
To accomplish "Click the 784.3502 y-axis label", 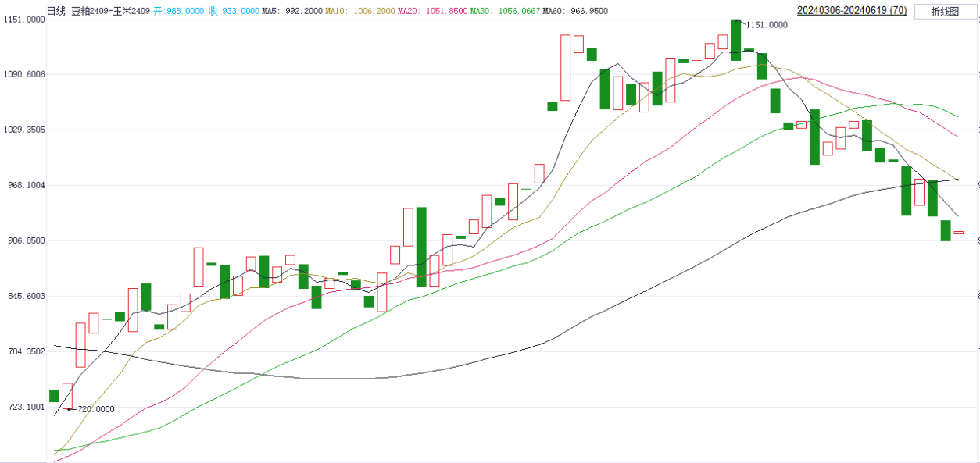I will (x=23, y=351).
